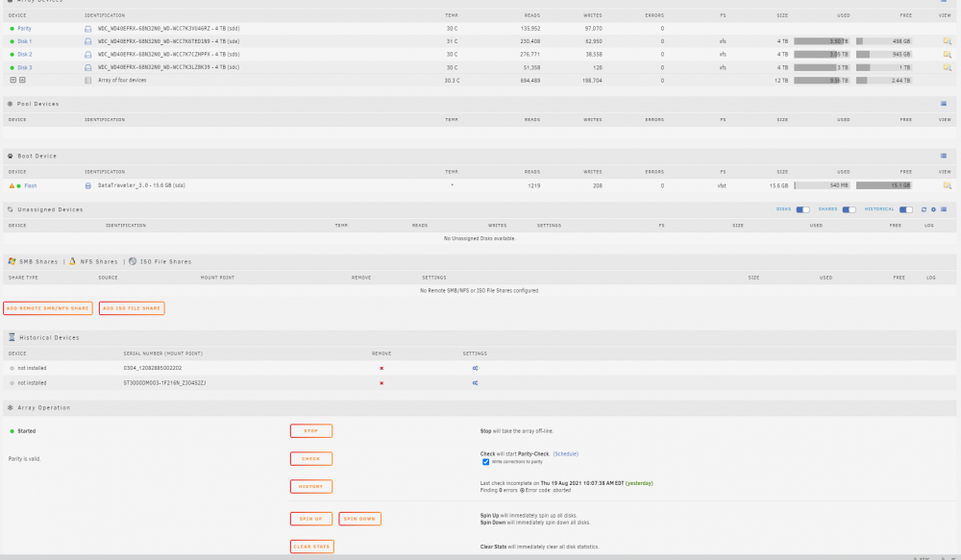The height and width of the screenshot is (560, 961).
Task: Refresh the Unassigned Devices list
Action: pyautogui.click(x=924, y=209)
